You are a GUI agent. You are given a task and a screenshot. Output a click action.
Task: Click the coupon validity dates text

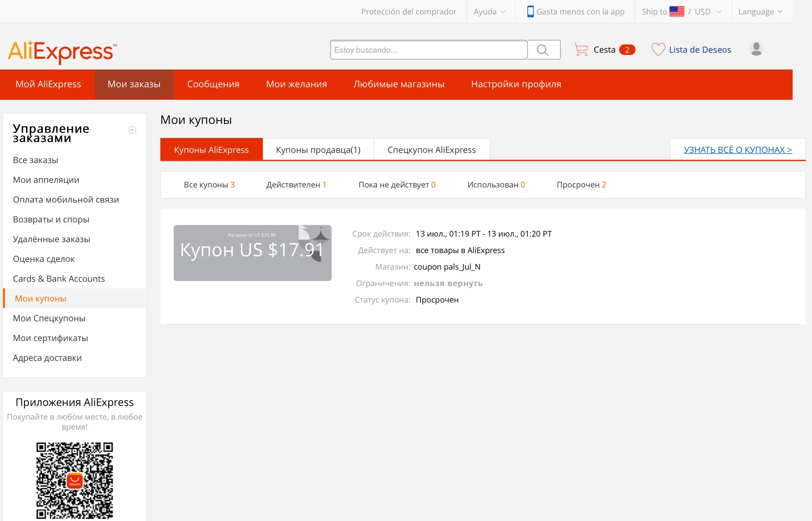(484, 234)
